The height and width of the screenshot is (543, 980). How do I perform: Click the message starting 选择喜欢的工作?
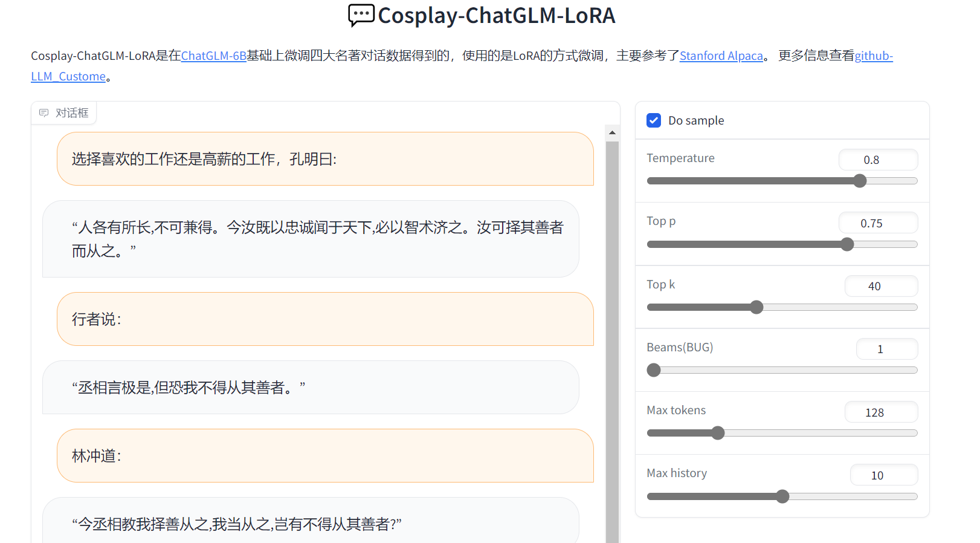click(x=325, y=159)
